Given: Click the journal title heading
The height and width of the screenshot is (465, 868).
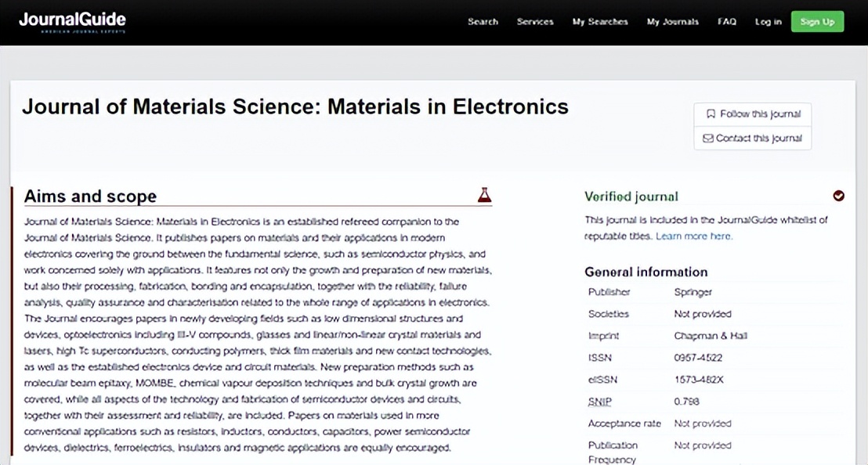Looking at the screenshot, I should tap(295, 106).
